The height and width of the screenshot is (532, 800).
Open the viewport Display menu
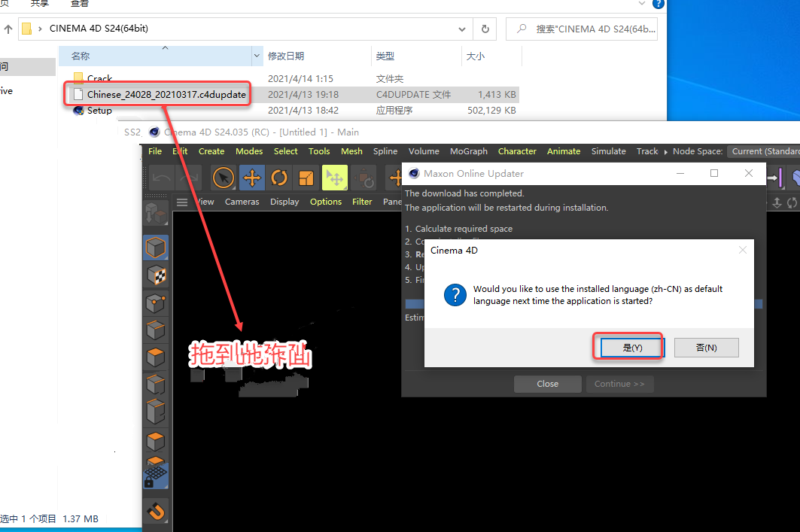(x=284, y=202)
